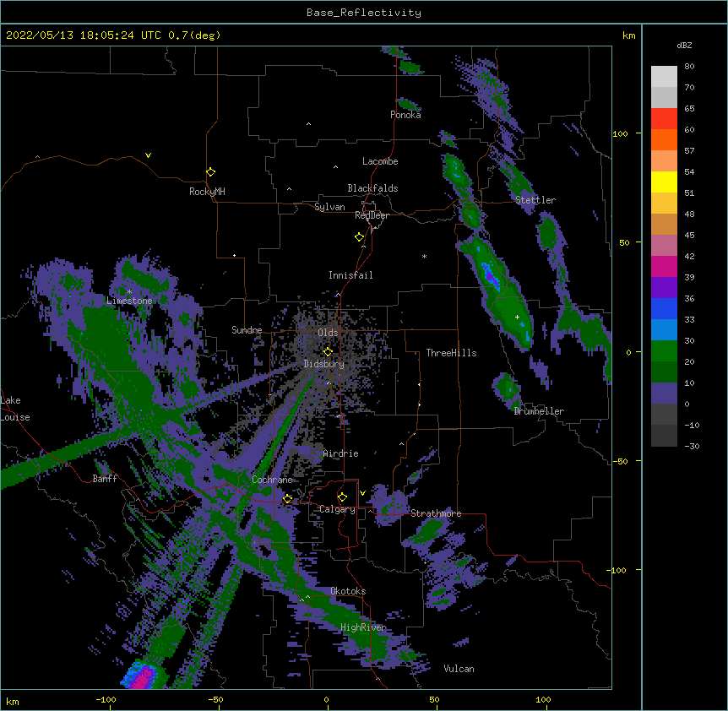
Task: Click the Banff label
Action: click(105, 479)
